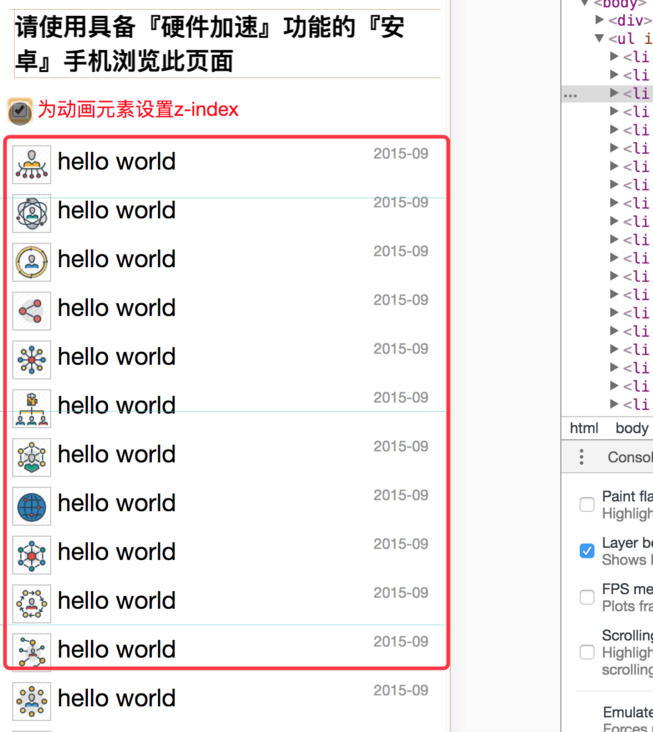
Task: Click the network icon with teal heart
Action: click(x=31, y=457)
